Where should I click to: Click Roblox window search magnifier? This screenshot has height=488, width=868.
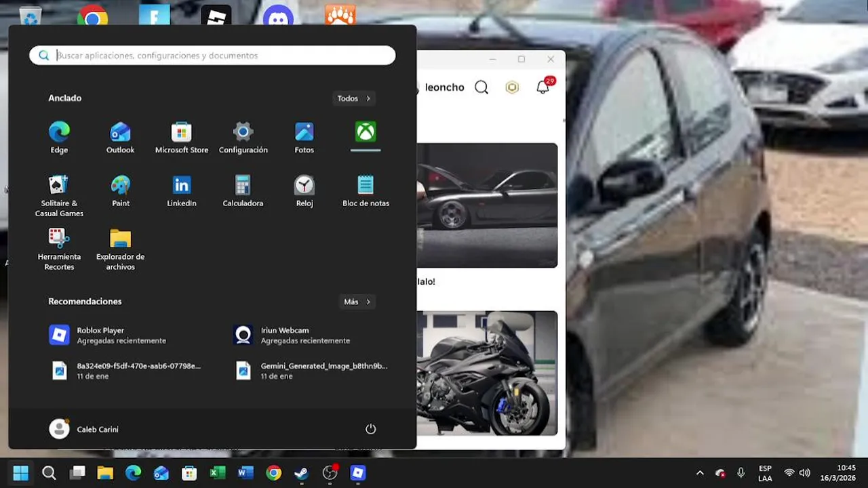coord(481,87)
